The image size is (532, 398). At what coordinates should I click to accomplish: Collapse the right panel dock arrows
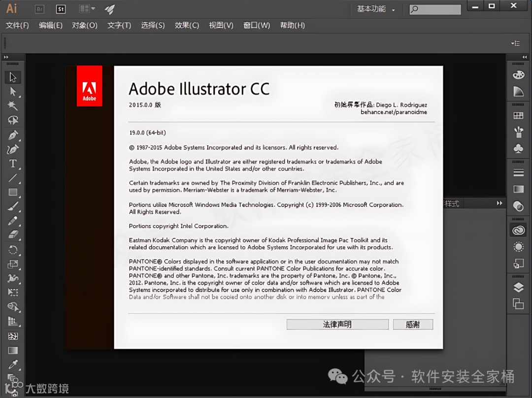(x=525, y=57)
